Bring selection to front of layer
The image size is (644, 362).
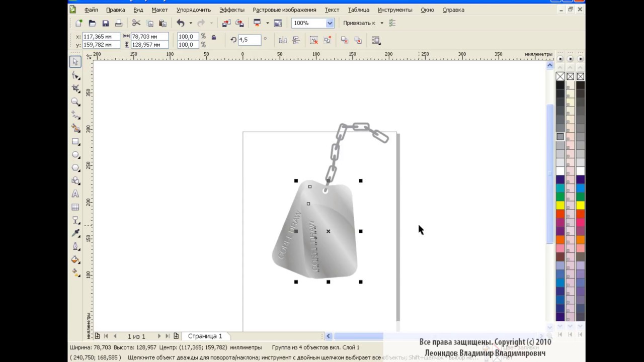pos(345,40)
